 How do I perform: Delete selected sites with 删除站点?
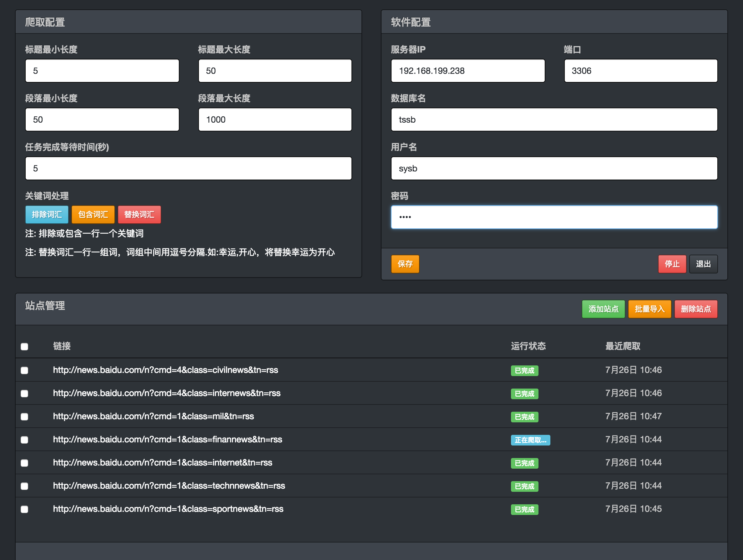696,309
